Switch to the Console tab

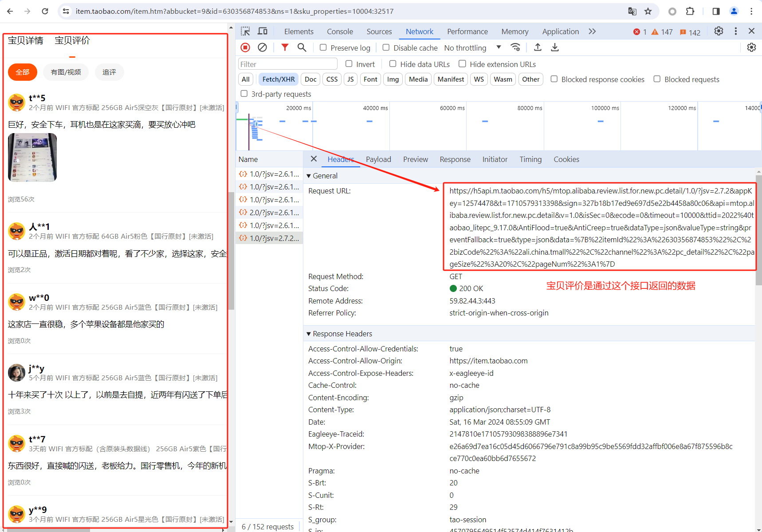340,32
